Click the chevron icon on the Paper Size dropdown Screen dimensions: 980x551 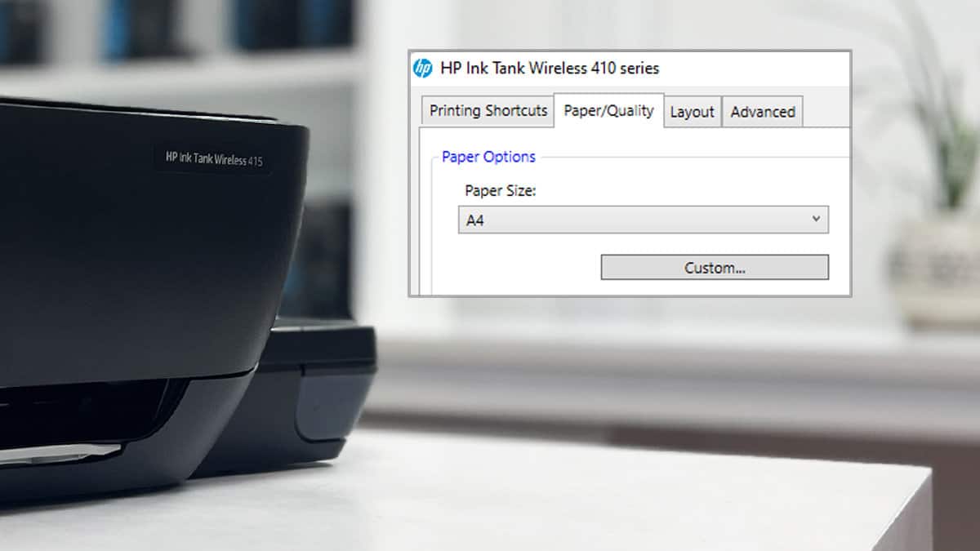[816, 219]
